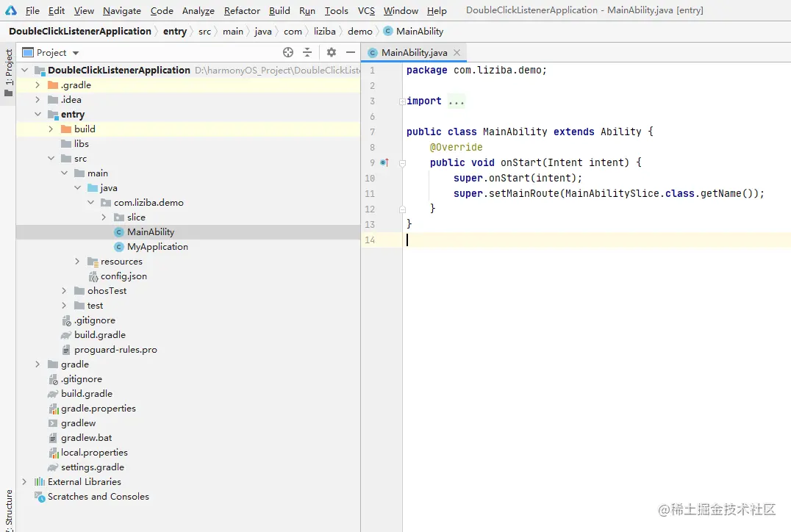Screen dimensions: 791x532
Task: Open the VCS menu
Action: coord(366,10)
